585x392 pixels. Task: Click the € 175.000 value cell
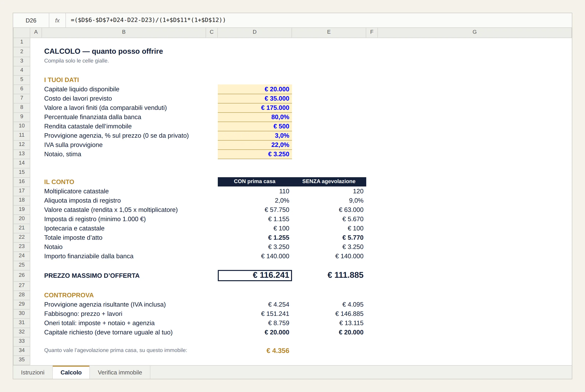pyautogui.click(x=255, y=108)
